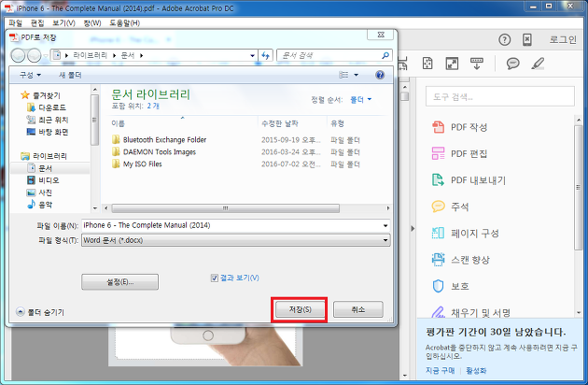Select Favorites (즐겨찾기) in the navigation pane

pyautogui.click(x=41, y=95)
